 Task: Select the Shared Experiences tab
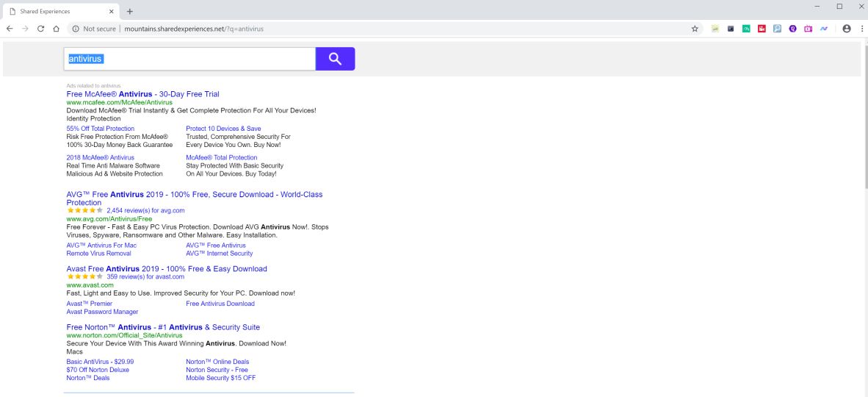coord(61,11)
